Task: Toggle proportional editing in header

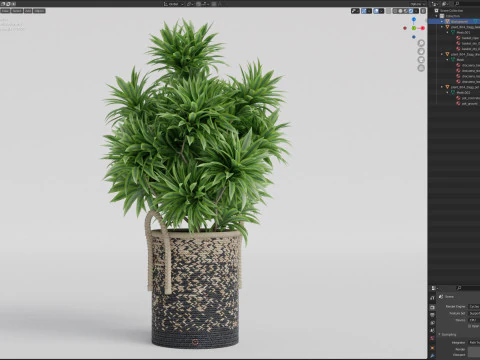Action: tap(214, 4)
